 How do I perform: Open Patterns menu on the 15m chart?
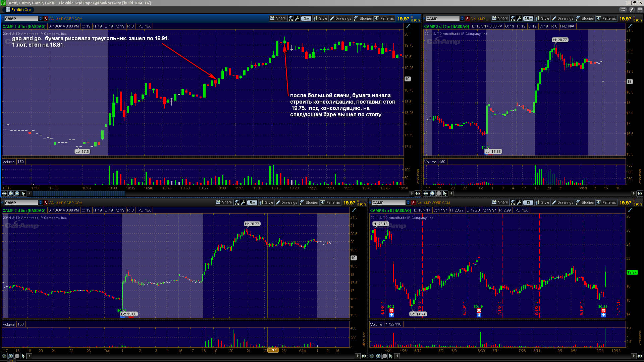click(606, 19)
